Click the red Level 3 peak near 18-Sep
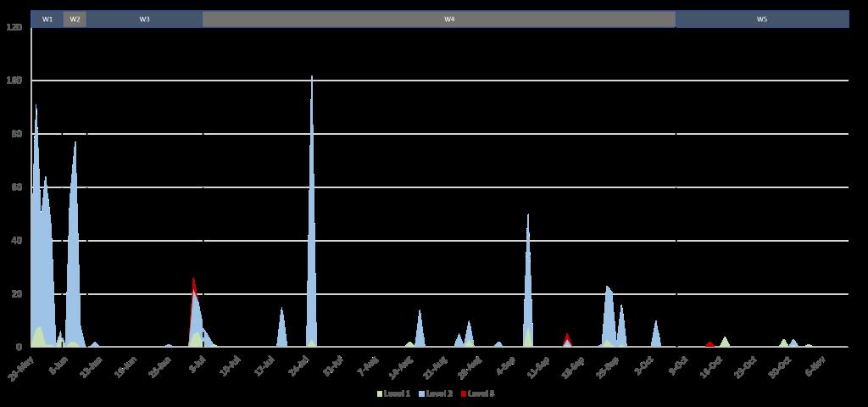Screen dimensions: 868x407 pos(567,336)
